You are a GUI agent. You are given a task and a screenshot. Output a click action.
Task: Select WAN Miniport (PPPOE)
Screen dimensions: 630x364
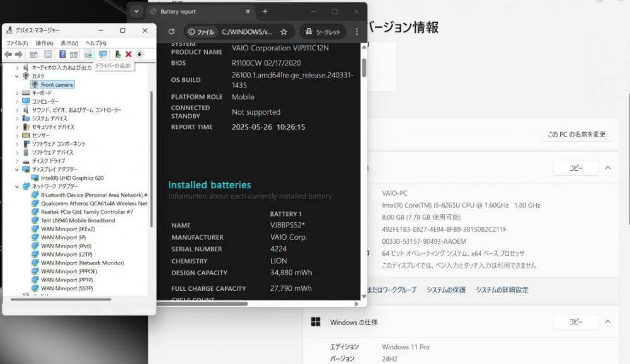[69, 271]
